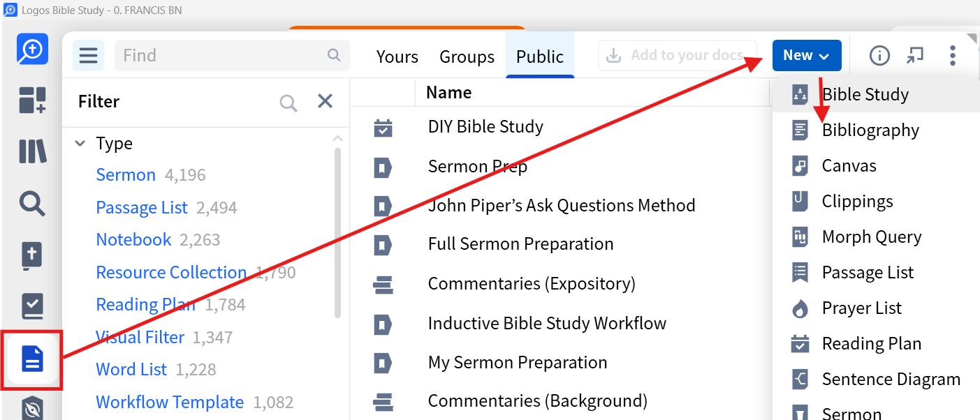The height and width of the screenshot is (420, 980).
Task: Select Canvas from New menu
Action: coord(876,166)
